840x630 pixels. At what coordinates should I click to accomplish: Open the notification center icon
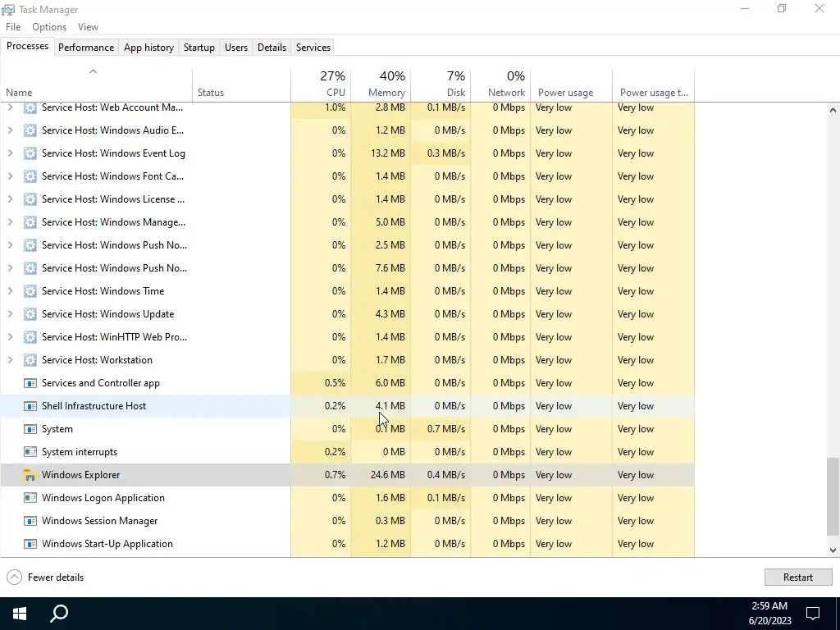coord(813,614)
